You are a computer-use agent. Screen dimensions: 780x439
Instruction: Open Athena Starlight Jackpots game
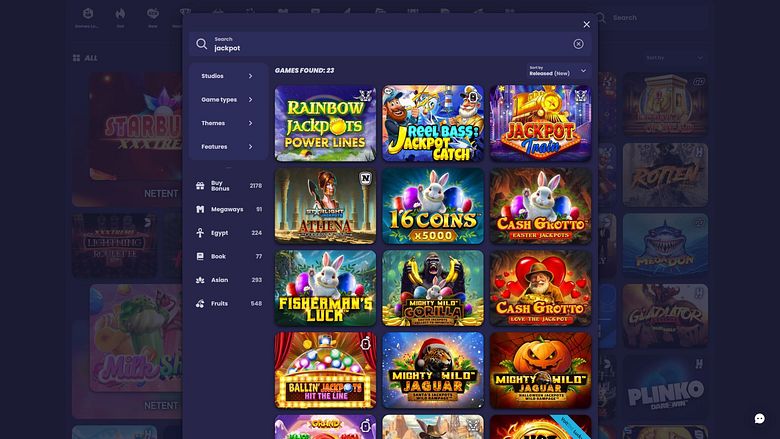click(x=325, y=206)
